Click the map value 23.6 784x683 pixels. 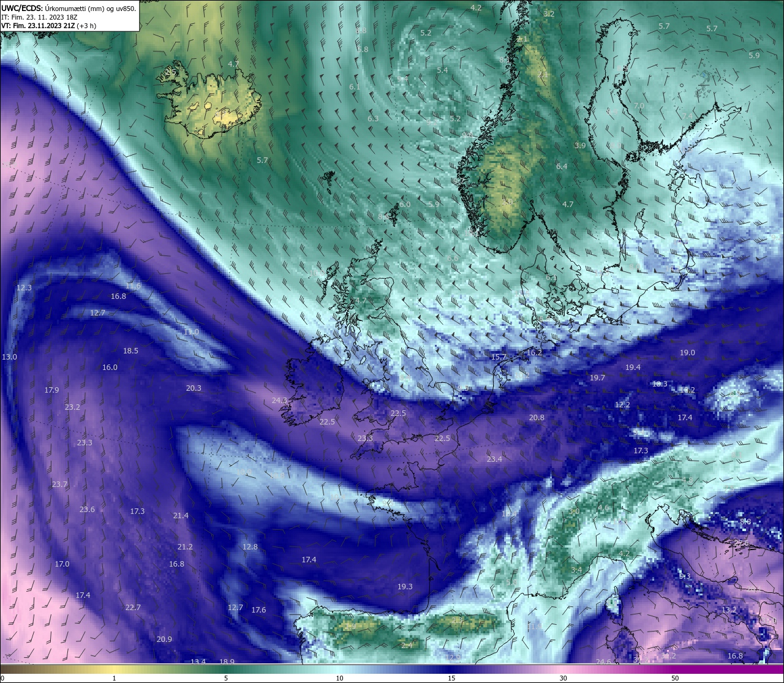point(87,510)
